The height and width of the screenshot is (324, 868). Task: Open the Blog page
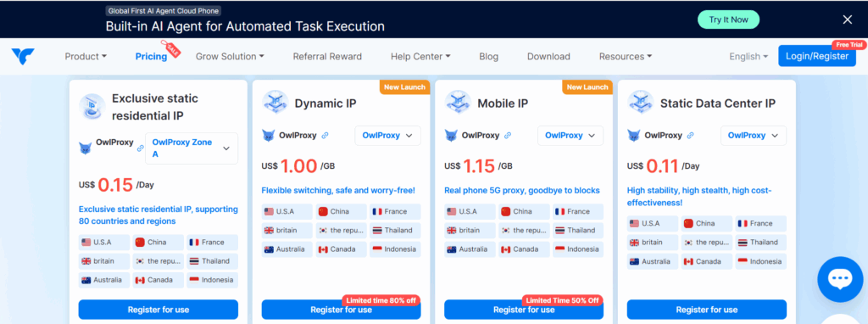pyautogui.click(x=489, y=57)
